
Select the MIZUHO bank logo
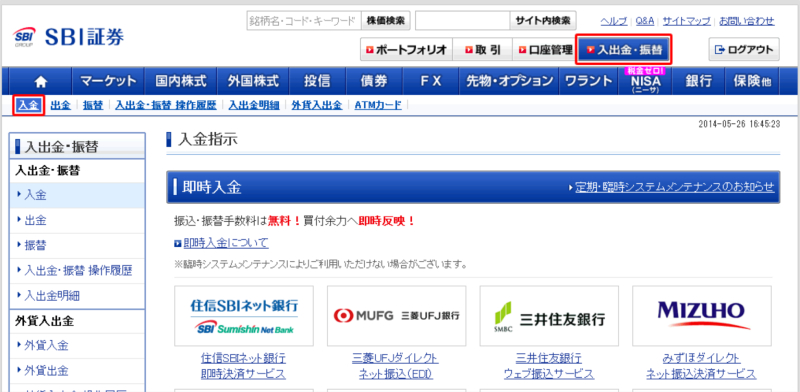coord(702,316)
